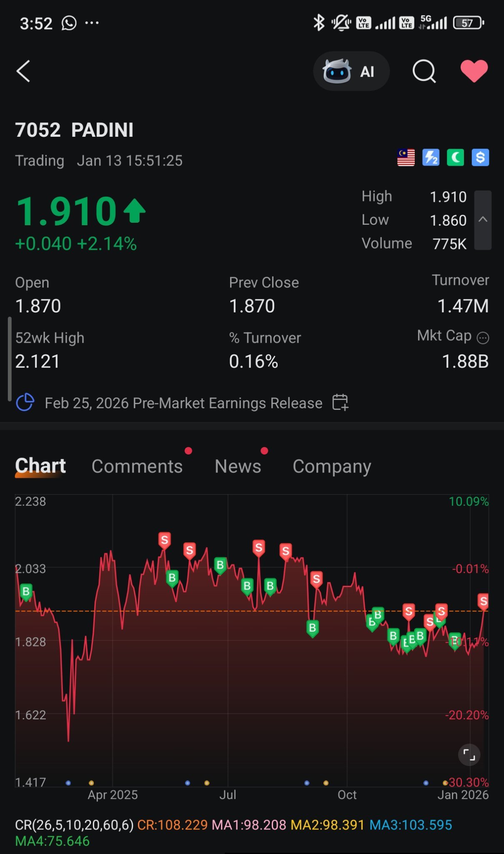Switch to the News tab
This screenshot has height=854, width=504.
click(238, 466)
